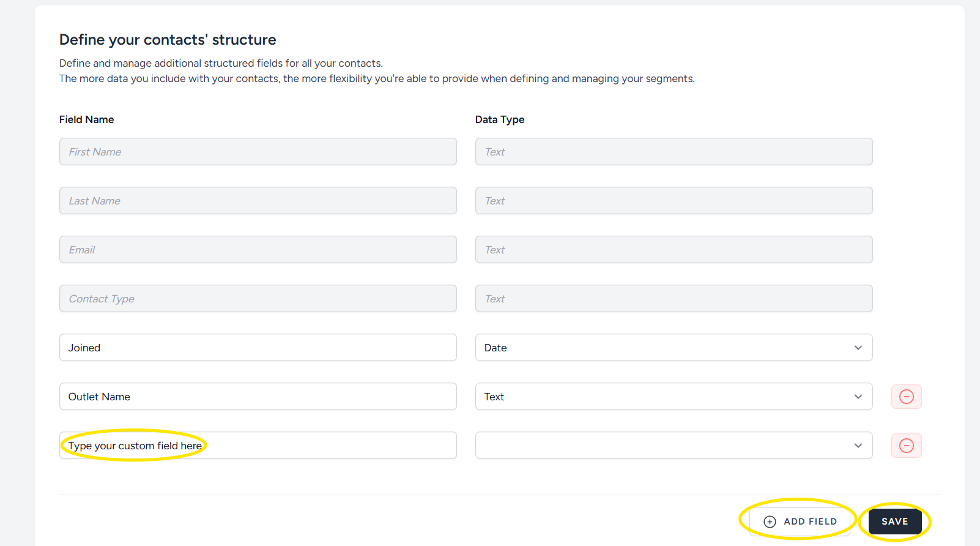
Task: Click the Contact Type data type box
Action: (673, 299)
